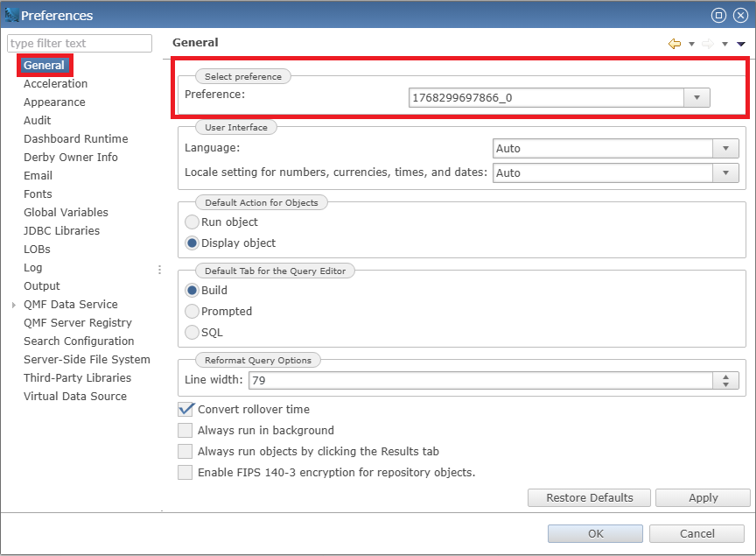The image size is (756, 556).
Task: Open QMF Server Registry preferences
Action: [x=78, y=323]
